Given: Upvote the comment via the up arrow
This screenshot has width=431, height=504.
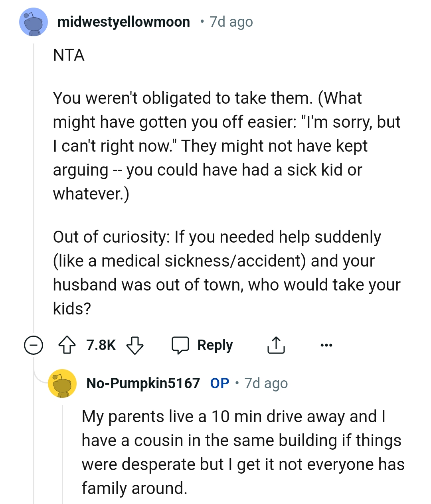Looking at the screenshot, I should [x=68, y=345].
